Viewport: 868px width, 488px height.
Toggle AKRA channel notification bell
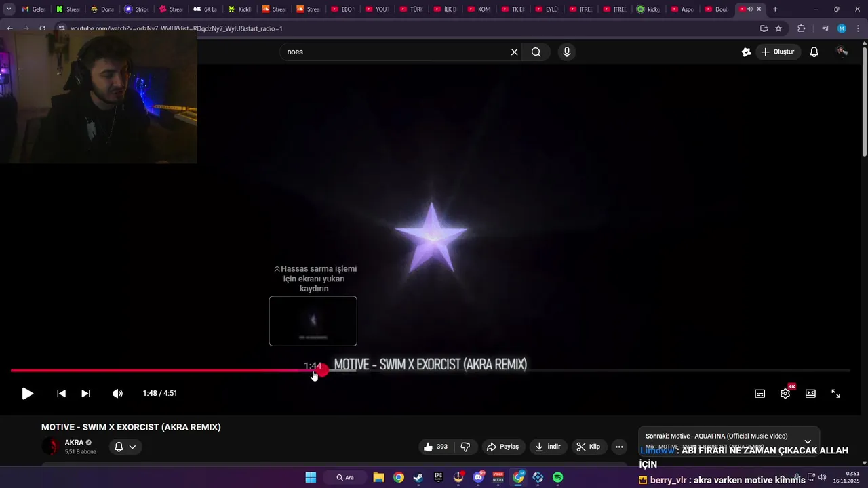point(125,447)
